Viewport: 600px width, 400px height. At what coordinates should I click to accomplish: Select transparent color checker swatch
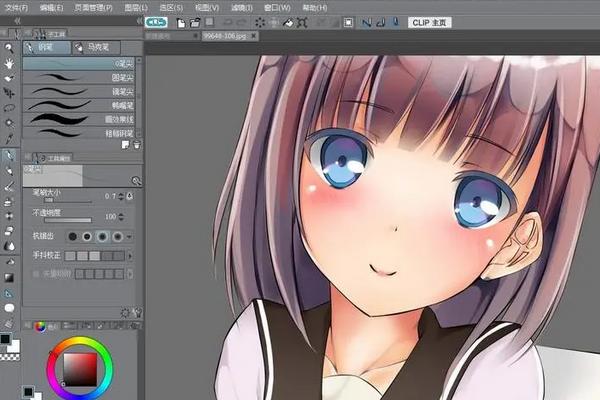10,357
